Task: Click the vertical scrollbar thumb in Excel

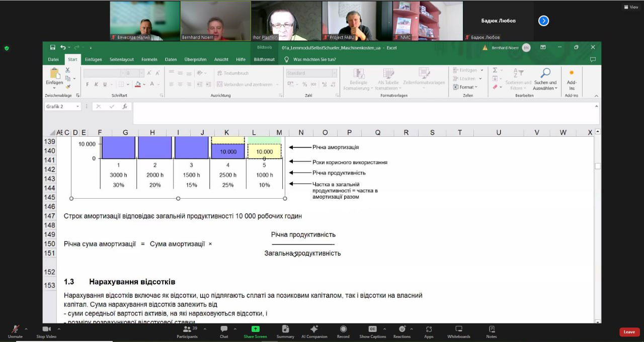Action: tap(598, 166)
